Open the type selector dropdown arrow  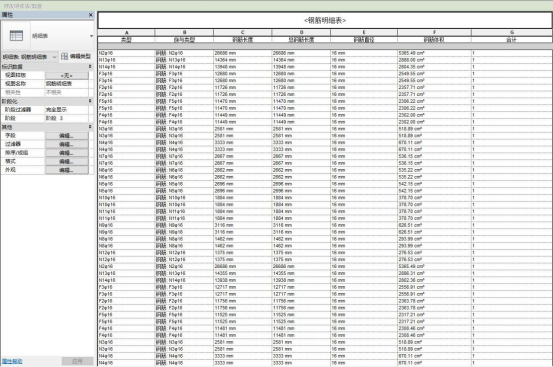(91, 36)
